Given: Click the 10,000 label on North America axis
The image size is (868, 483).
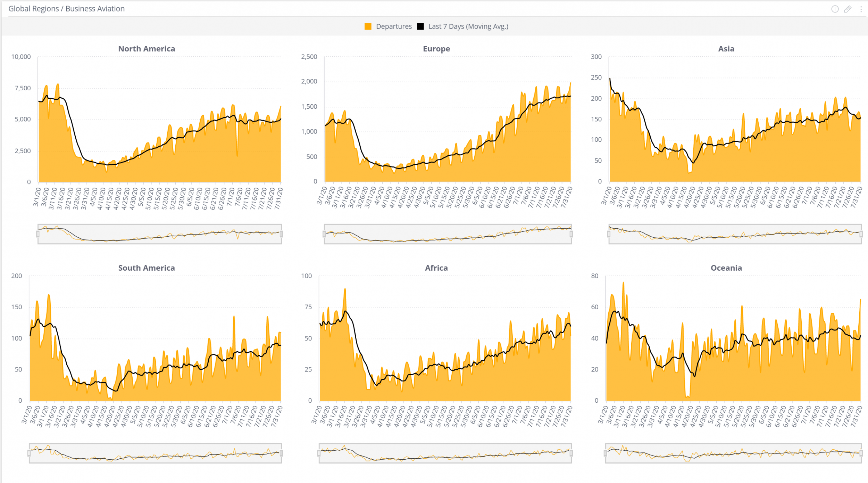Looking at the screenshot, I should [x=21, y=57].
